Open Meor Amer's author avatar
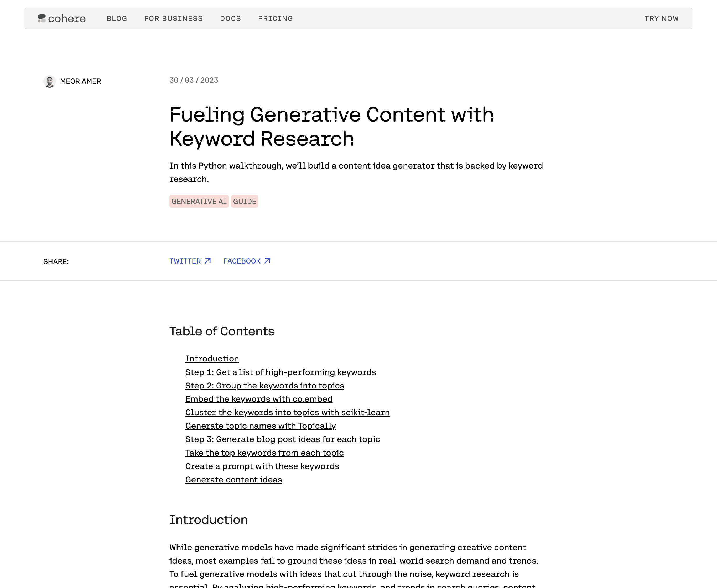This screenshot has height=588, width=717. pos(49,81)
